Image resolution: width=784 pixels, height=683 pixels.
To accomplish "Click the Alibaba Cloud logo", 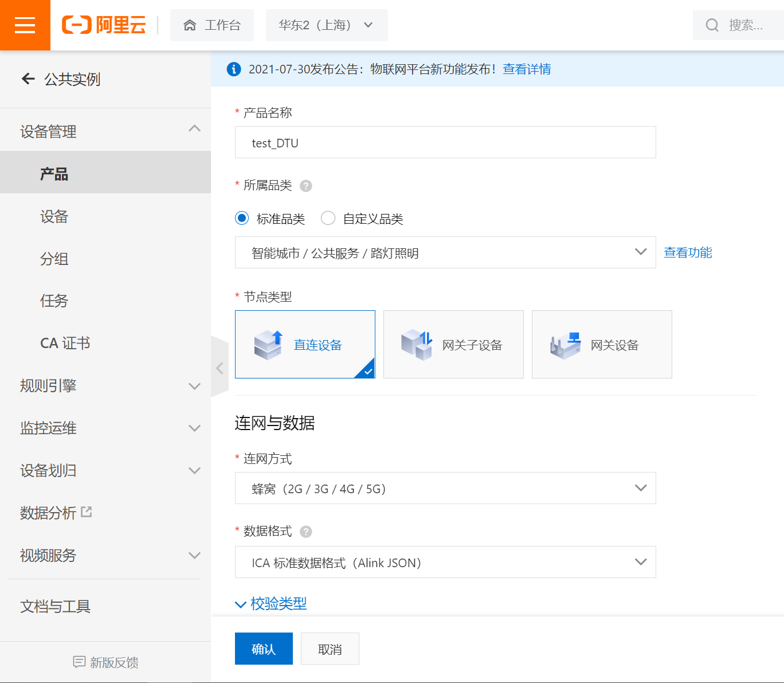I will 104,25.
